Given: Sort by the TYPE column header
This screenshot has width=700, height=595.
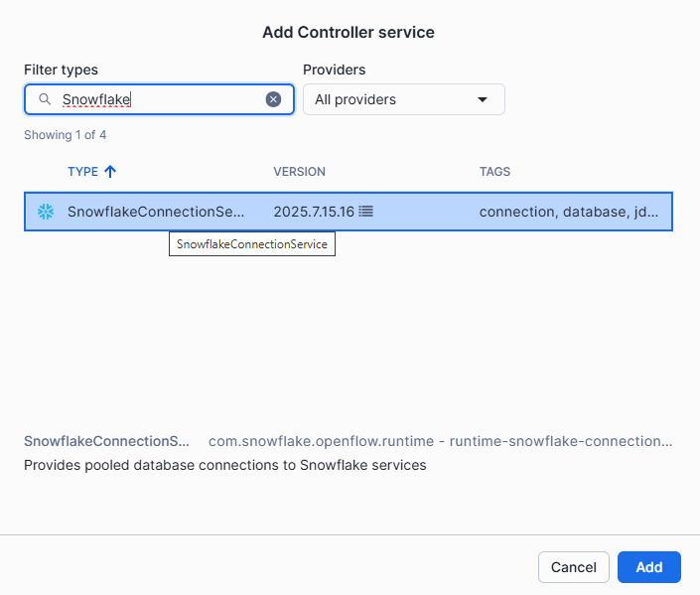Looking at the screenshot, I should pyautogui.click(x=82, y=172).
